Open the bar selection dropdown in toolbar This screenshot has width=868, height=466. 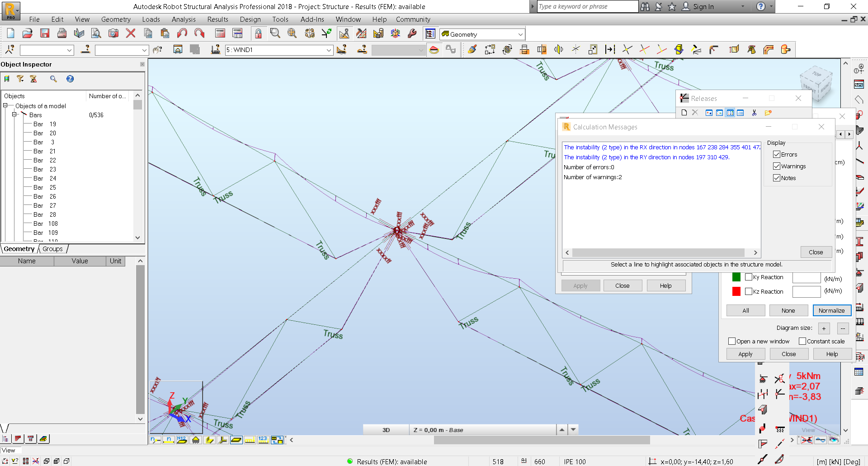(x=144, y=50)
